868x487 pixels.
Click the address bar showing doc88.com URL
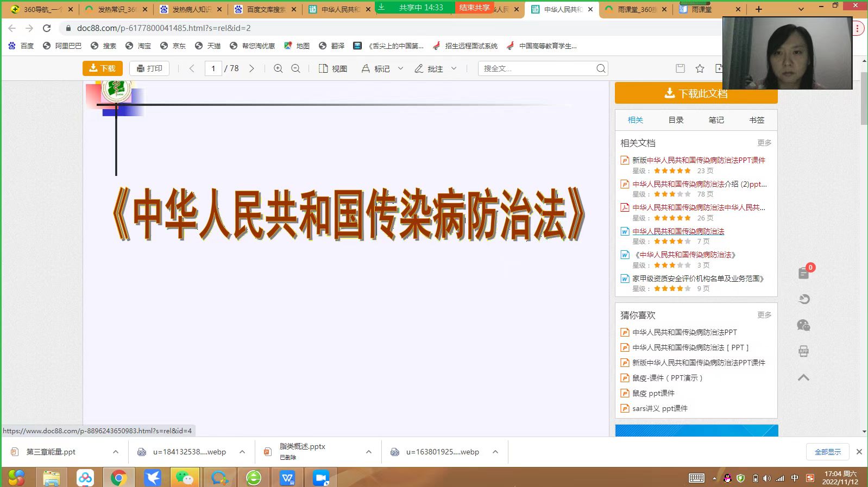point(391,28)
